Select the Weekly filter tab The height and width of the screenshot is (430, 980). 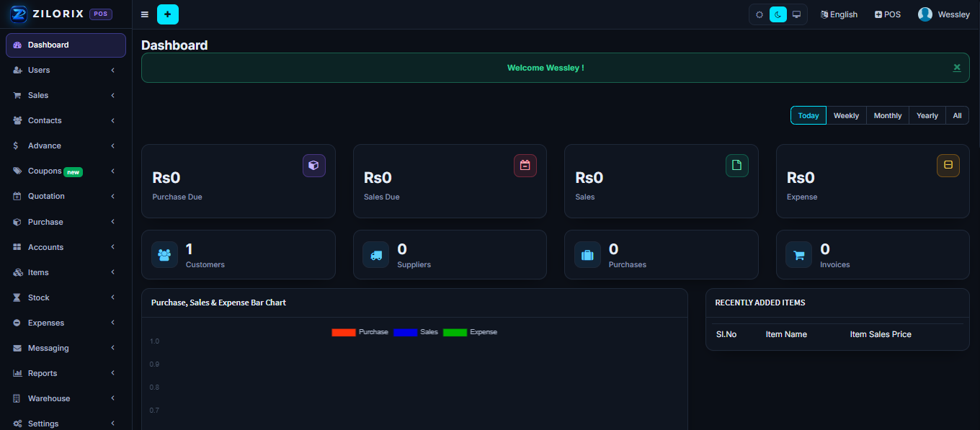pos(846,115)
